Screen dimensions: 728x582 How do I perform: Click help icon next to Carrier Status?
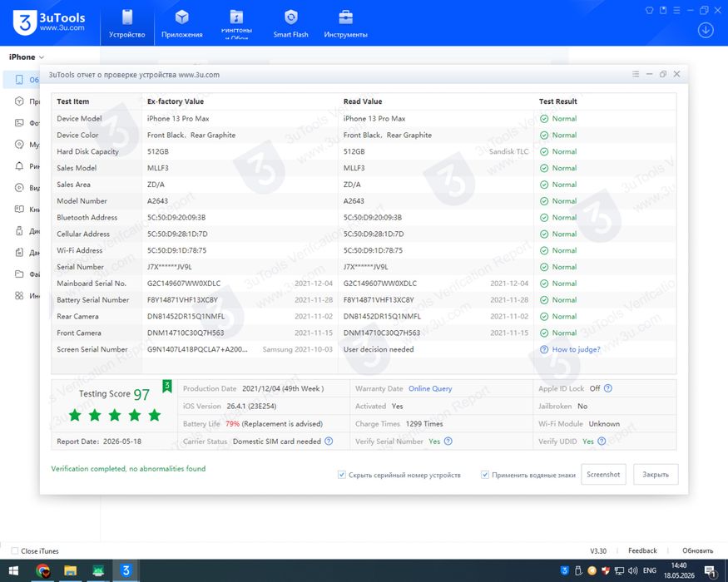(329, 441)
